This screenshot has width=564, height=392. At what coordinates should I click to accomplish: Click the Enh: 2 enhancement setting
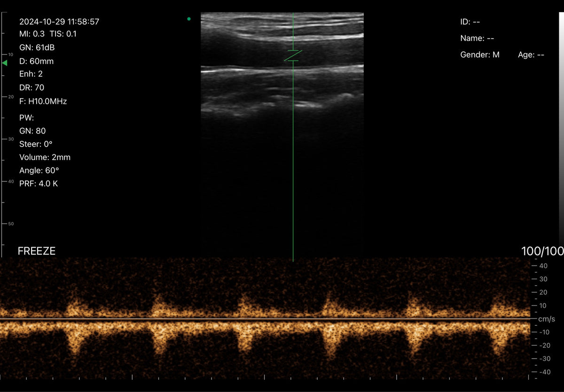(x=31, y=74)
